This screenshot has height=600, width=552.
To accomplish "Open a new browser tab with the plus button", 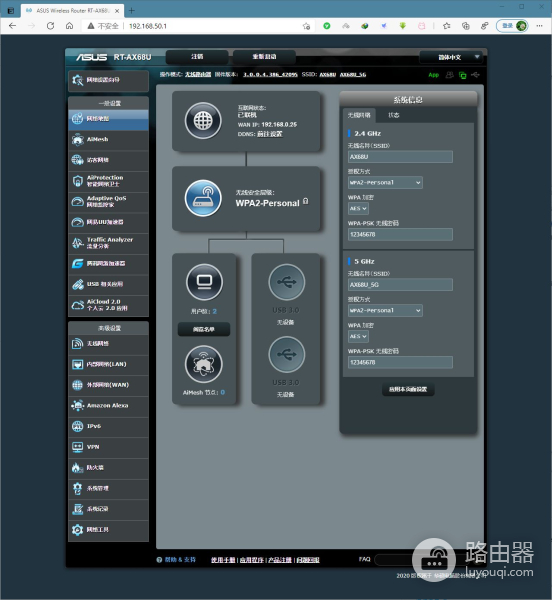I will point(132,11).
